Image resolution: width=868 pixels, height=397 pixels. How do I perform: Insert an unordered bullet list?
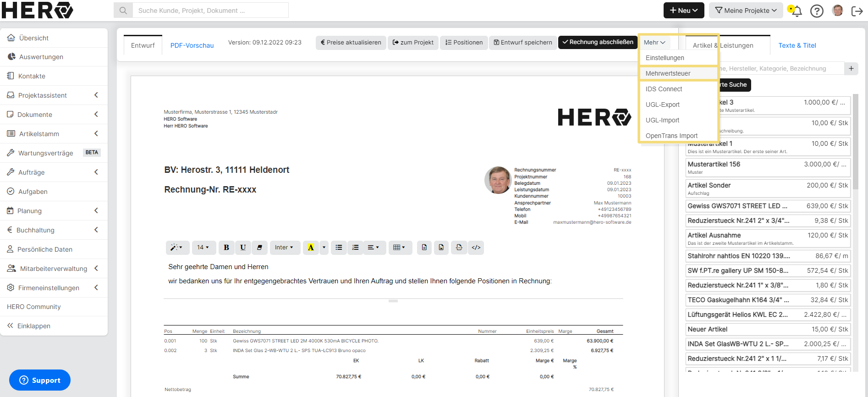click(339, 248)
